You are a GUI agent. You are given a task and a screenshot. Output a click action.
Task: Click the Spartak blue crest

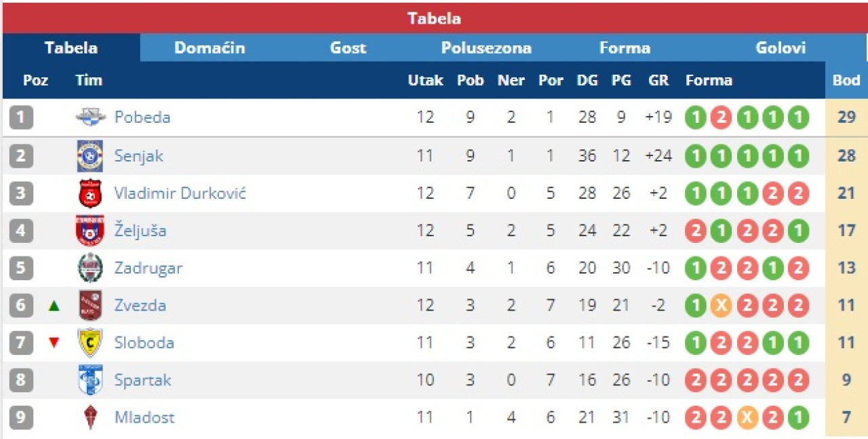[x=90, y=380]
